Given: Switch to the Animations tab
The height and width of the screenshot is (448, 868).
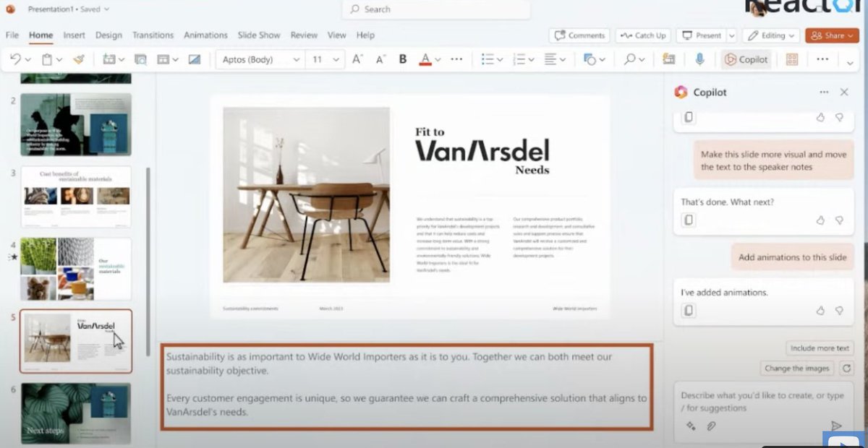Looking at the screenshot, I should [206, 35].
